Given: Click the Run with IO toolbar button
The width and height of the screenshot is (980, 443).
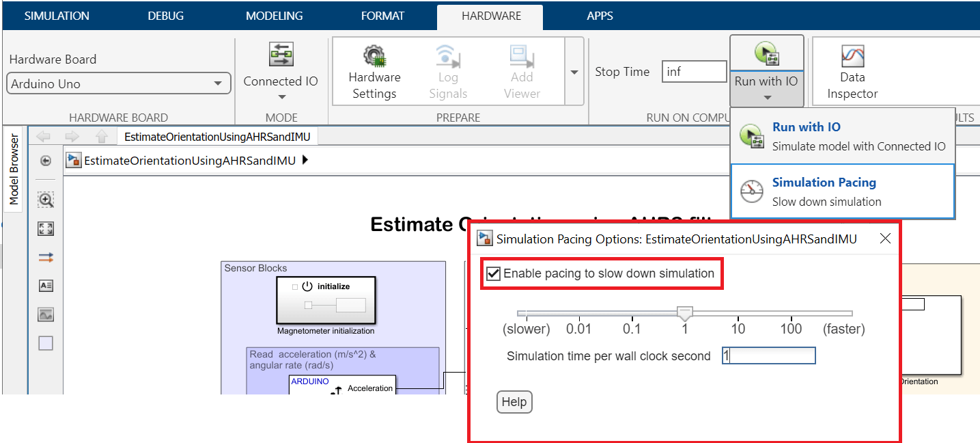Looking at the screenshot, I should coord(766,53).
